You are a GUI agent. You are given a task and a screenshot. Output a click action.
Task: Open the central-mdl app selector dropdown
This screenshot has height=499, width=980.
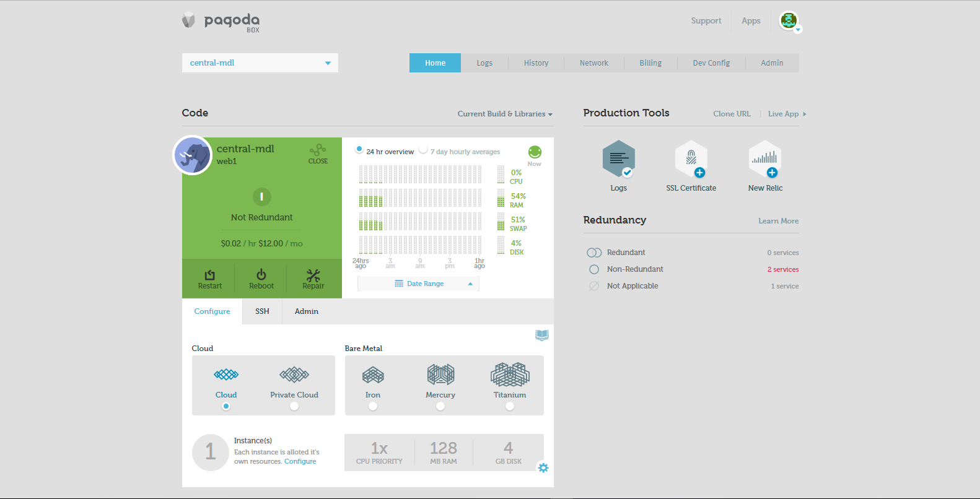coord(260,63)
